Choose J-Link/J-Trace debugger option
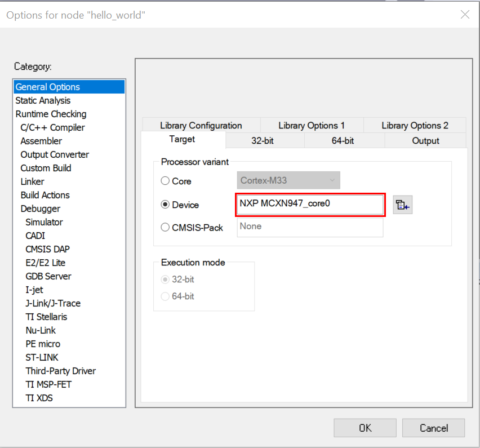 (x=53, y=303)
